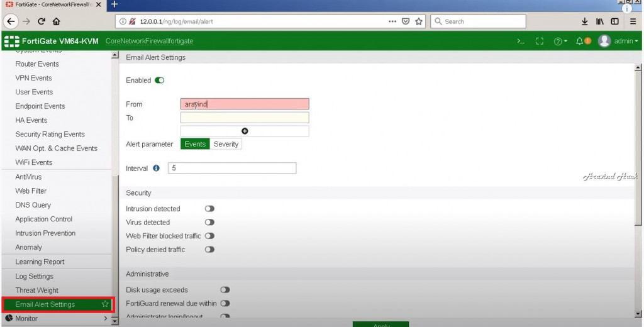Select the Severity alert parameter

pyautogui.click(x=226, y=144)
